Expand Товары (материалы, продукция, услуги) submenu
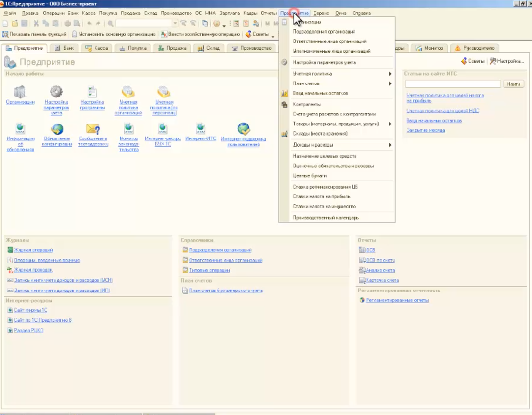Screen dimensions: 532x415 (x=342, y=124)
